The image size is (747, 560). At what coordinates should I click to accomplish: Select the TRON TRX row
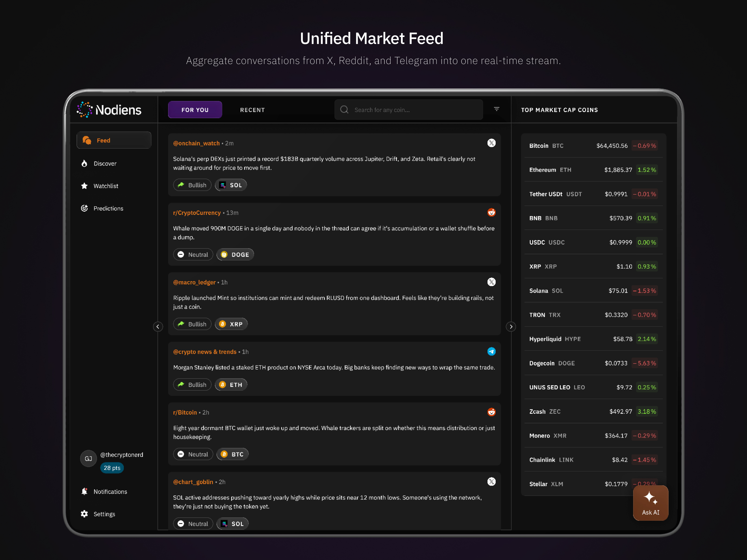point(593,315)
